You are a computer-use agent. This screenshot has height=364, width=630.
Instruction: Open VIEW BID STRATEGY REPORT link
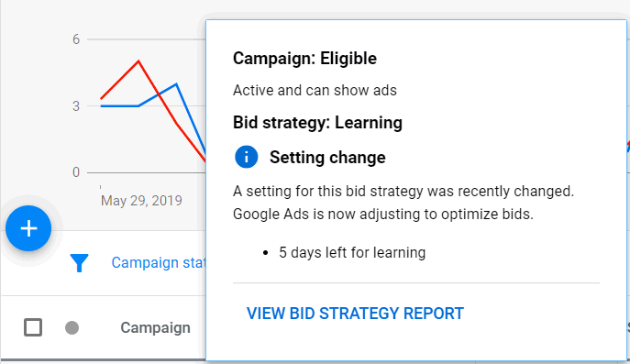tap(355, 314)
